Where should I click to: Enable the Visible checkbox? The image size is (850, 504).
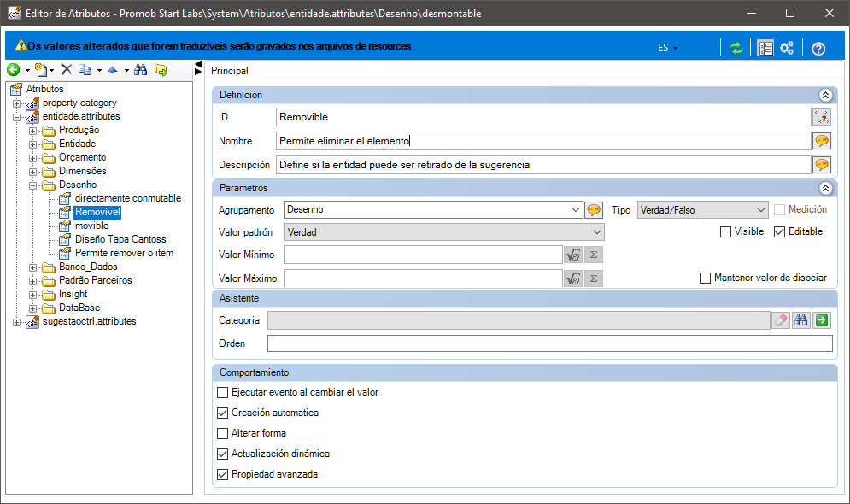click(x=725, y=232)
